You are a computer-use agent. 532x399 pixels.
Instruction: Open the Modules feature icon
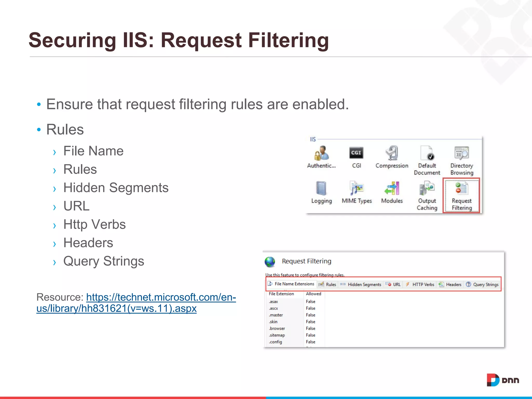click(392, 192)
